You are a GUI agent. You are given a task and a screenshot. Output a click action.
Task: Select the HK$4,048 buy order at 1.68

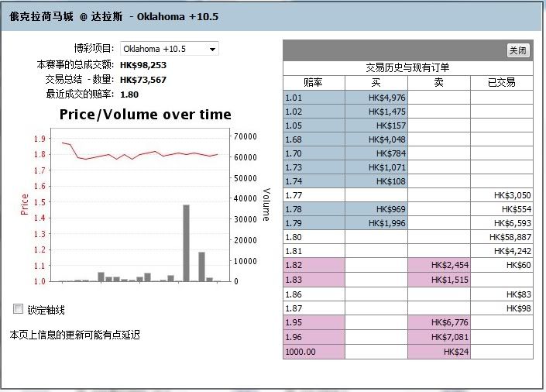[x=376, y=139]
